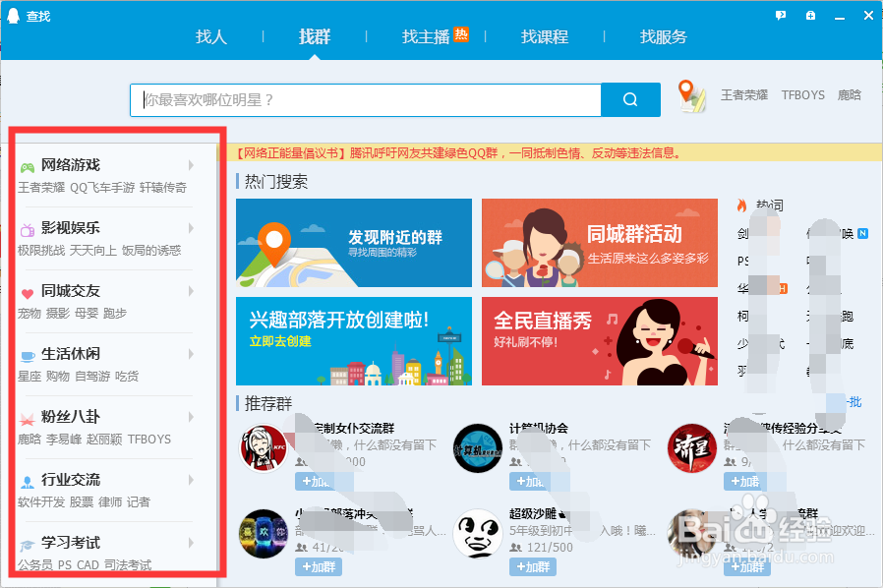Click the 极限挑战 sub-link
Screen dimensions: 883x588
[41, 250]
